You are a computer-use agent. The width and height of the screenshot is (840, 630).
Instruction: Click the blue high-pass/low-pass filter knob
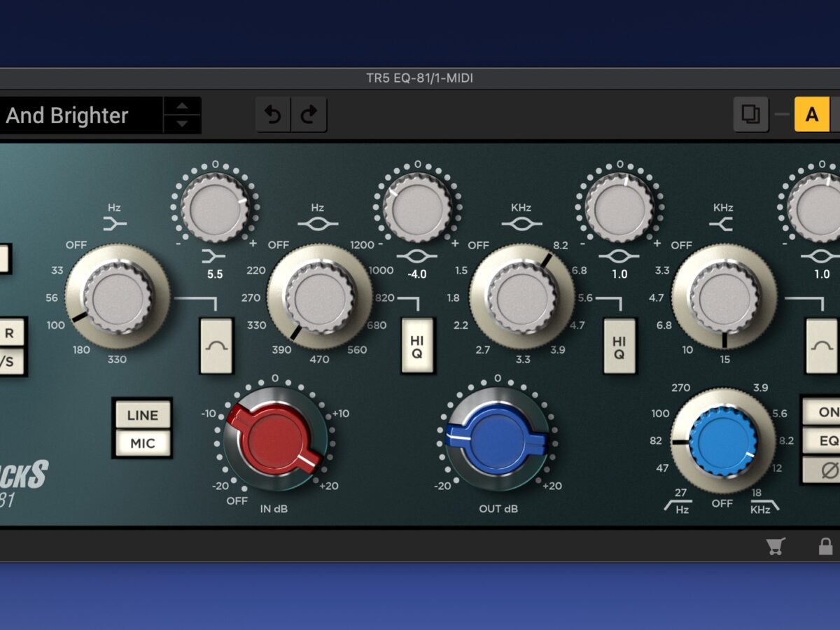tap(722, 442)
